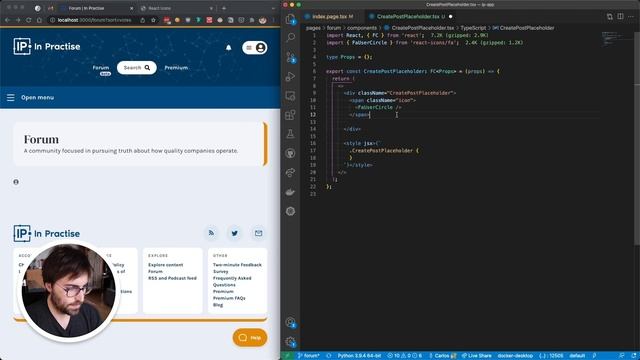Click the small user circle icon below Forum card

[16, 182]
